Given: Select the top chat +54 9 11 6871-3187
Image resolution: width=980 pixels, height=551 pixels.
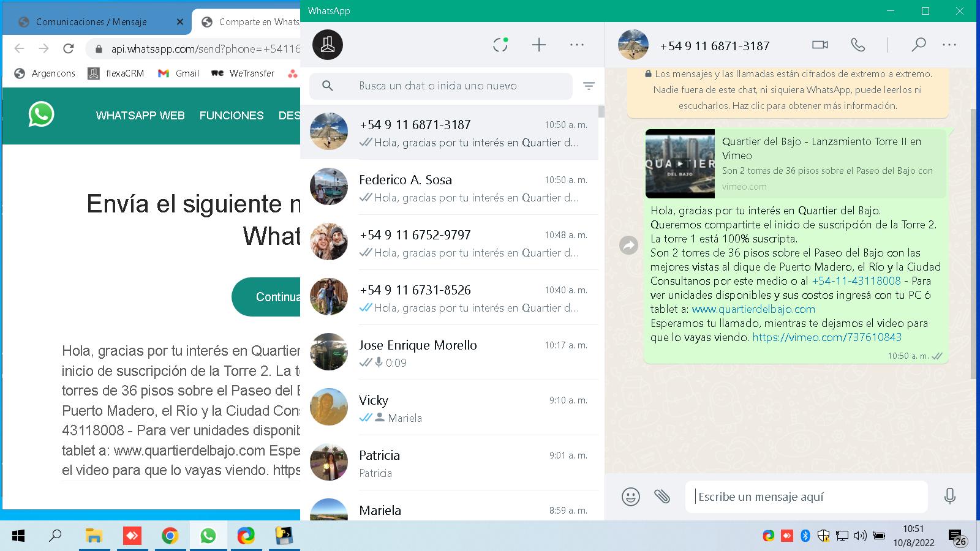Looking at the screenshot, I should pos(449,132).
